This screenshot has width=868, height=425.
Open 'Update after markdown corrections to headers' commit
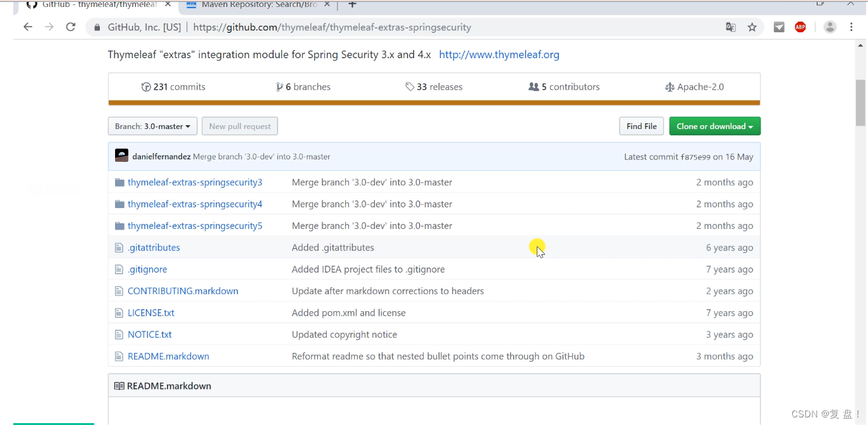(x=388, y=291)
